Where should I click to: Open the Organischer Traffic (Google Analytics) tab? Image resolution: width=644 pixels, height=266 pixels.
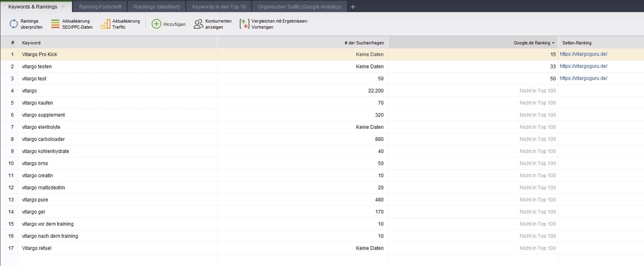(300, 7)
